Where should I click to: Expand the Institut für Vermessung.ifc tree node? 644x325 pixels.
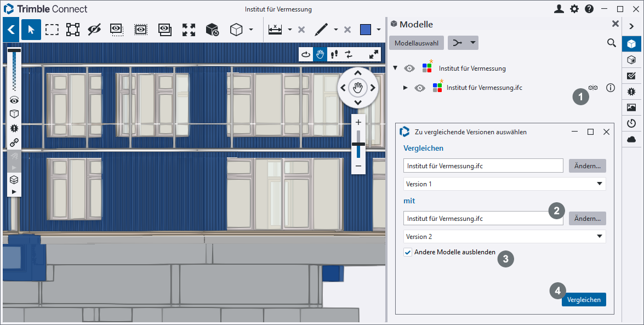pos(405,88)
